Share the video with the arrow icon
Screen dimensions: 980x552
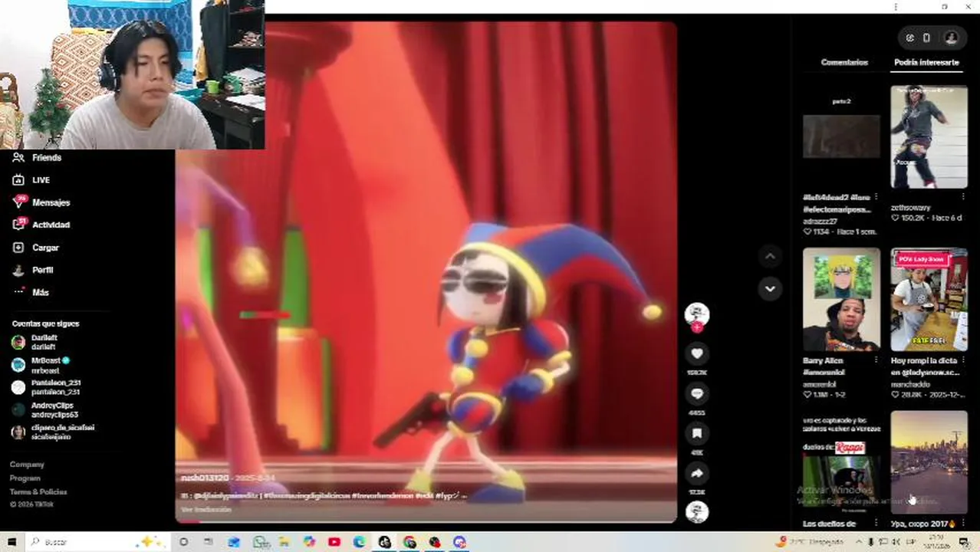(697, 473)
